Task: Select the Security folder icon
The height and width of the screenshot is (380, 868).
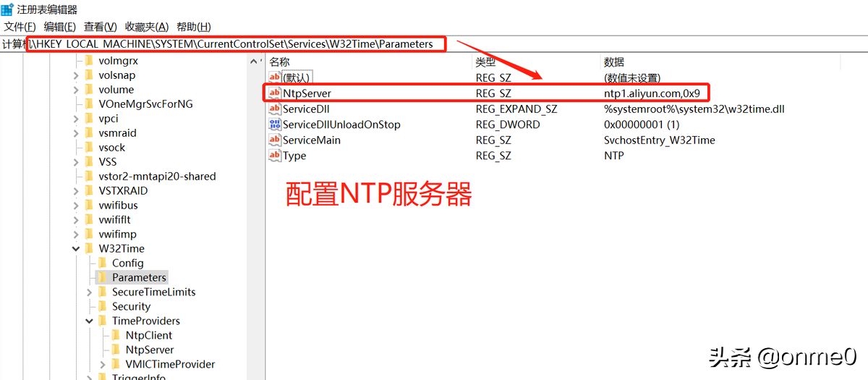Action: [103, 307]
